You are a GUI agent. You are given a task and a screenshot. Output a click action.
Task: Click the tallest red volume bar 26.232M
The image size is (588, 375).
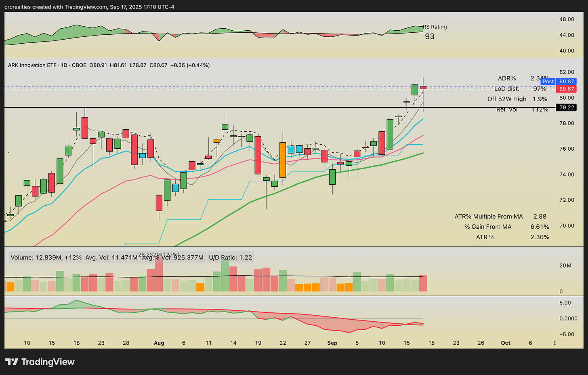pyautogui.click(x=159, y=274)
